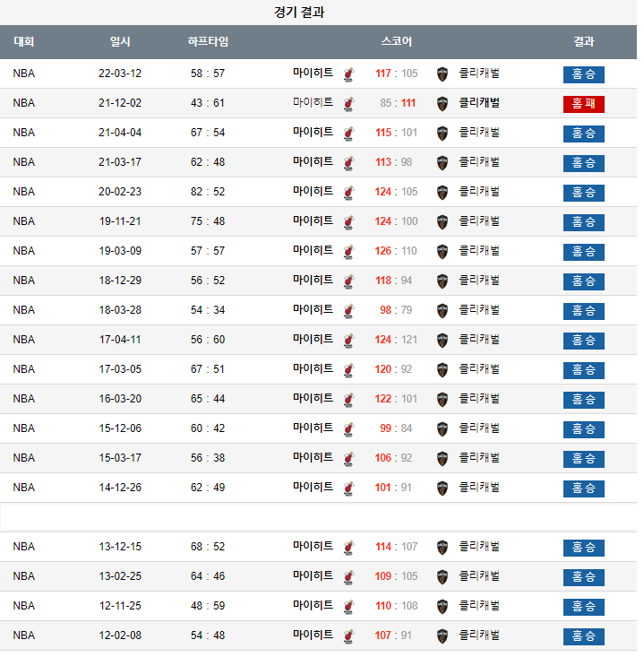Click the 홈승 badge for 22-03-12 game
Viewport: 644px width, 657px height.
[x=584, y=74]
